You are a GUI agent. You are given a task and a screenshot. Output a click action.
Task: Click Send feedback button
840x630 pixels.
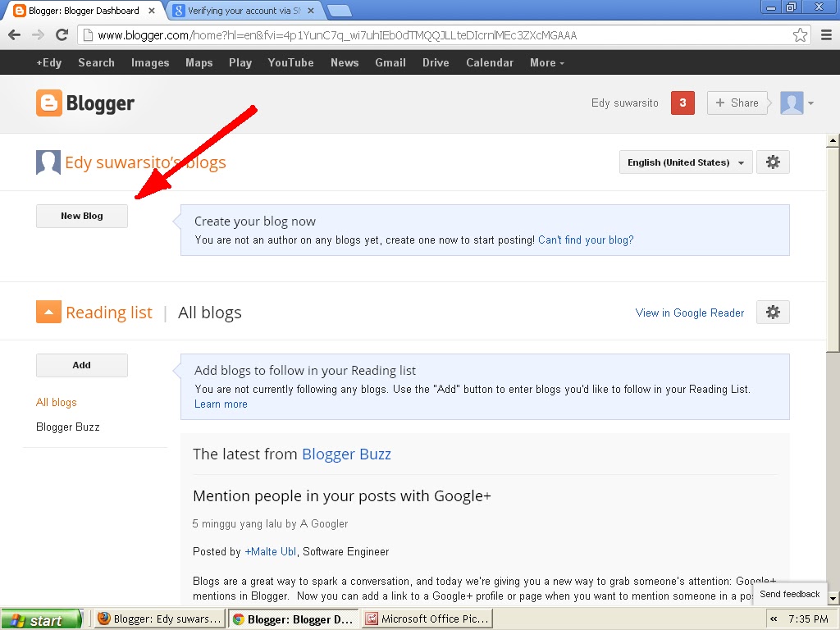(790, 594)
